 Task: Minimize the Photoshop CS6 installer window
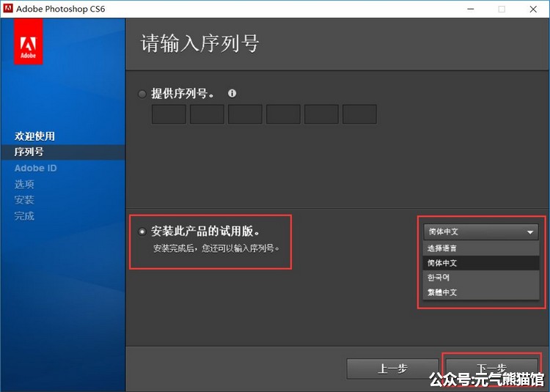(468, 9)
